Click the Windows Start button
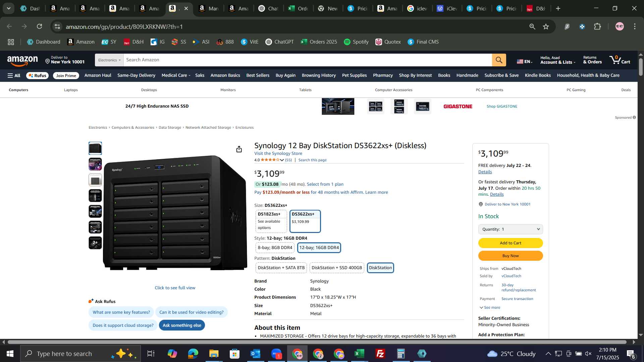644x362 pixels. coord(10,354)
